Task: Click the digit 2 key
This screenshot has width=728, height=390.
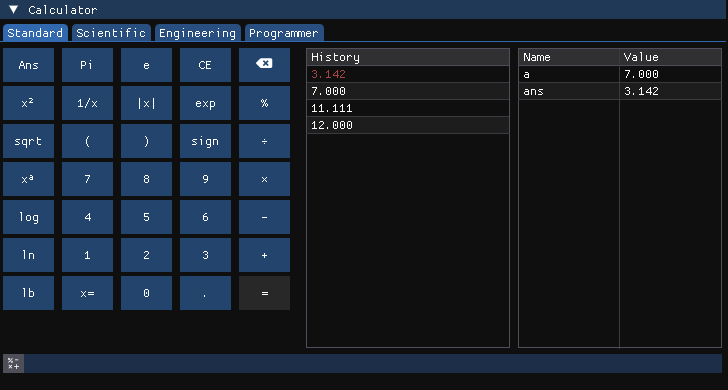Action: [146, 255]
